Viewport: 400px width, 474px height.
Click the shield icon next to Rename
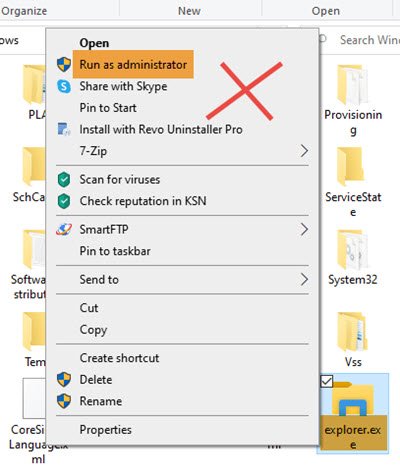[64, 401]
